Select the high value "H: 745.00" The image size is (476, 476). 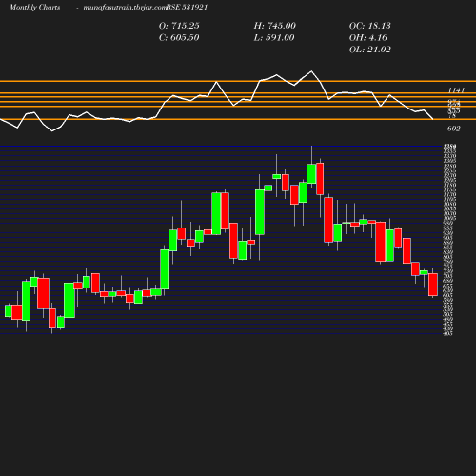click(x=275, y=26)
